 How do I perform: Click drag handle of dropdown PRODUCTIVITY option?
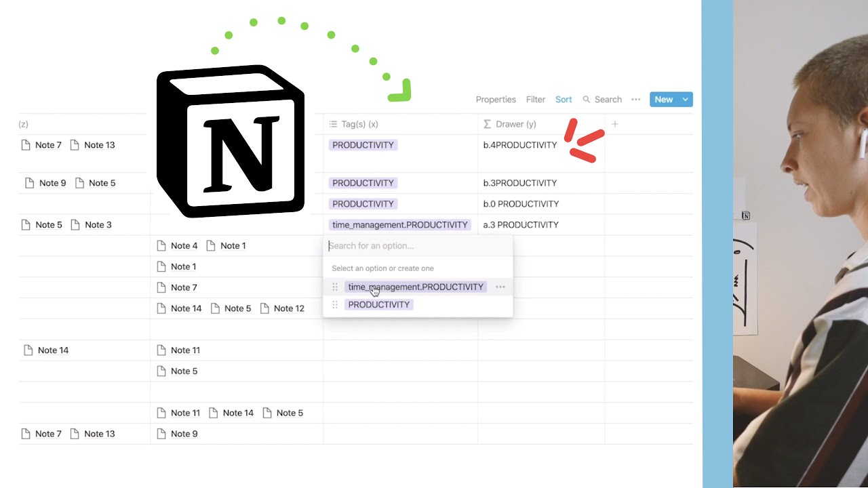tap(335, 304)
